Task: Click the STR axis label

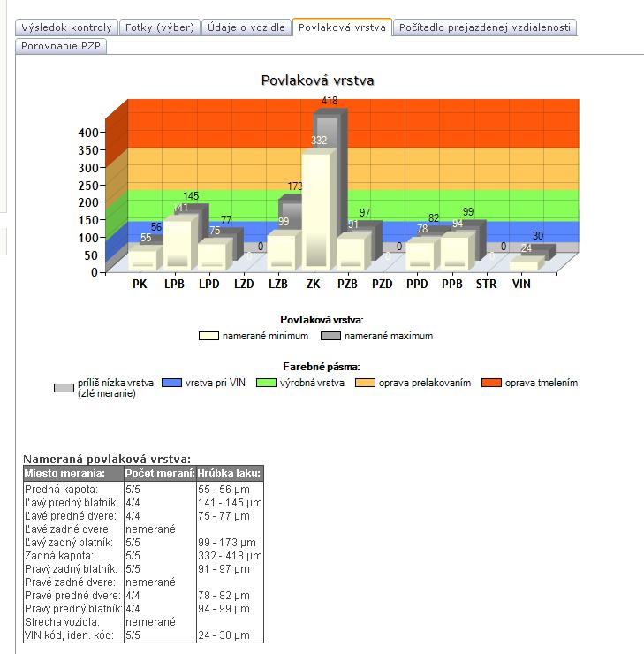Action: pyautogui.click(x=487, y=284)
